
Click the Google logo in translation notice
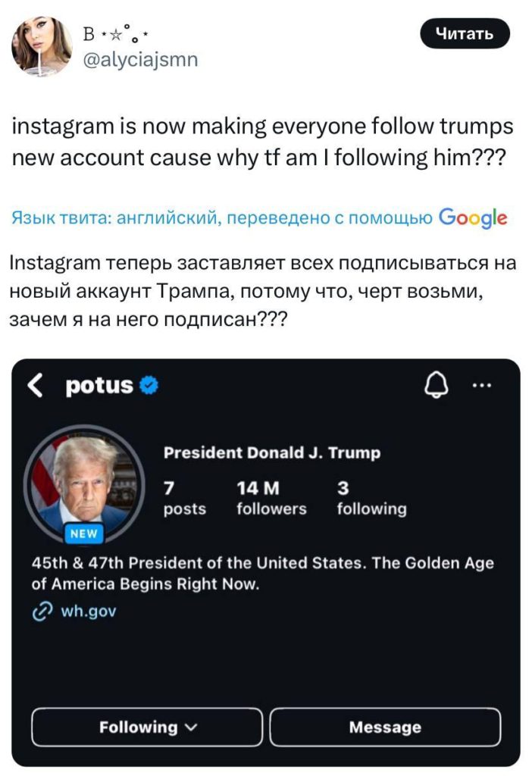click(471, 218)
